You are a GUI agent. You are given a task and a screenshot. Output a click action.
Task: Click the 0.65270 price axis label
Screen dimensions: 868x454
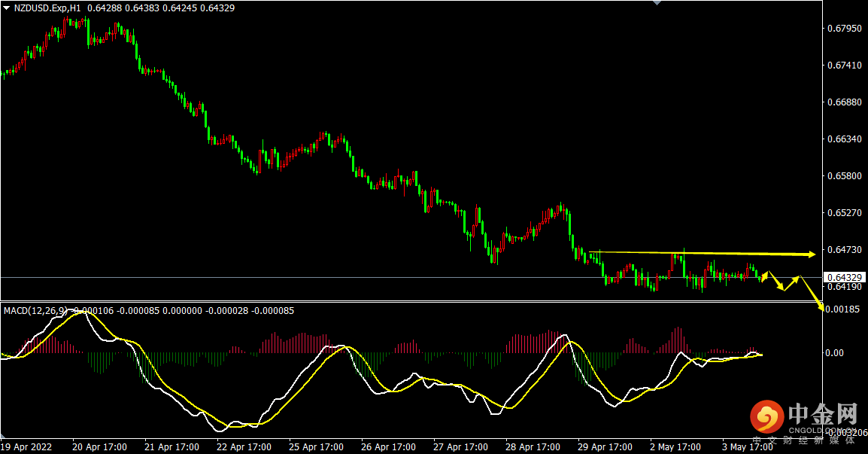(x=844, y=213)
